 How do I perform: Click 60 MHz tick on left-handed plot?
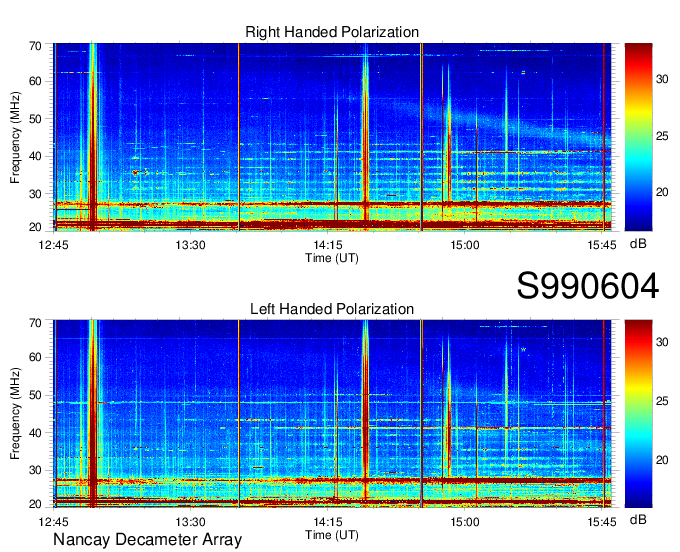coord(35,357)
